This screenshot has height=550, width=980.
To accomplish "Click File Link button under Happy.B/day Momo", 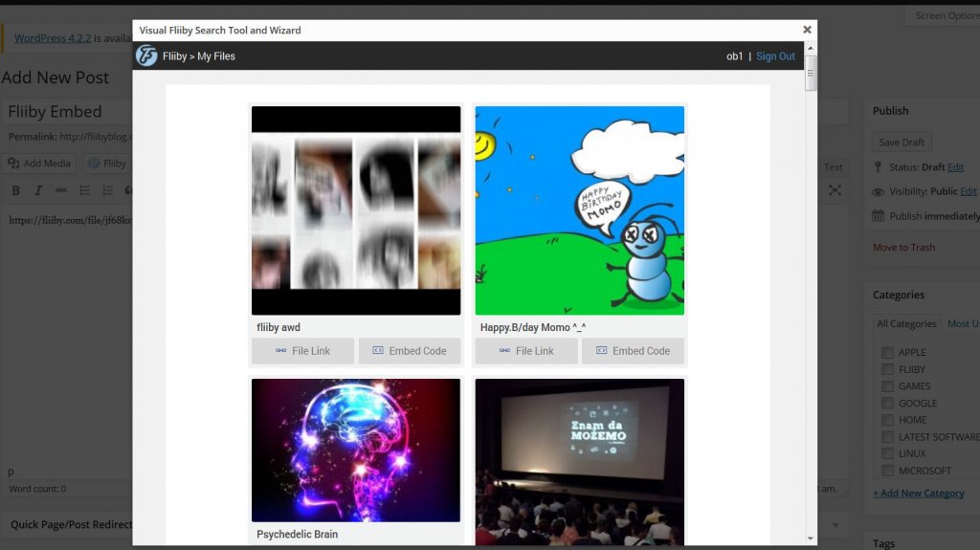I will point(526,351).
